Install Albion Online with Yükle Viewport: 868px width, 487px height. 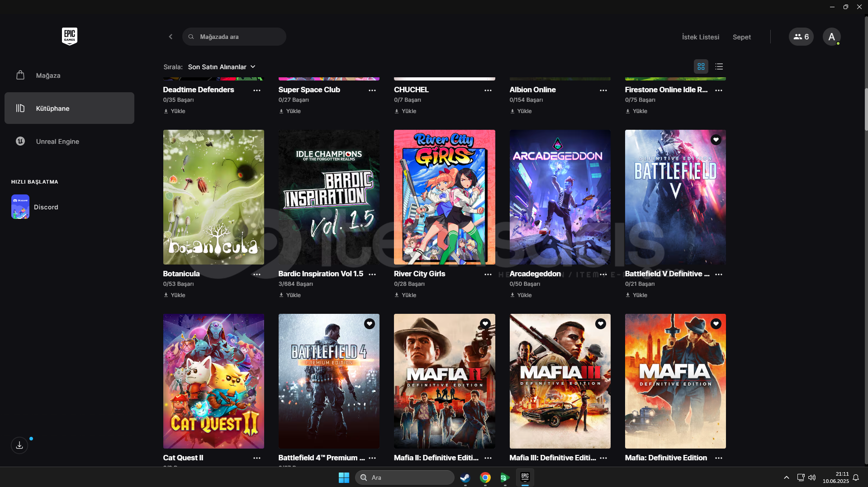point(521,111)
